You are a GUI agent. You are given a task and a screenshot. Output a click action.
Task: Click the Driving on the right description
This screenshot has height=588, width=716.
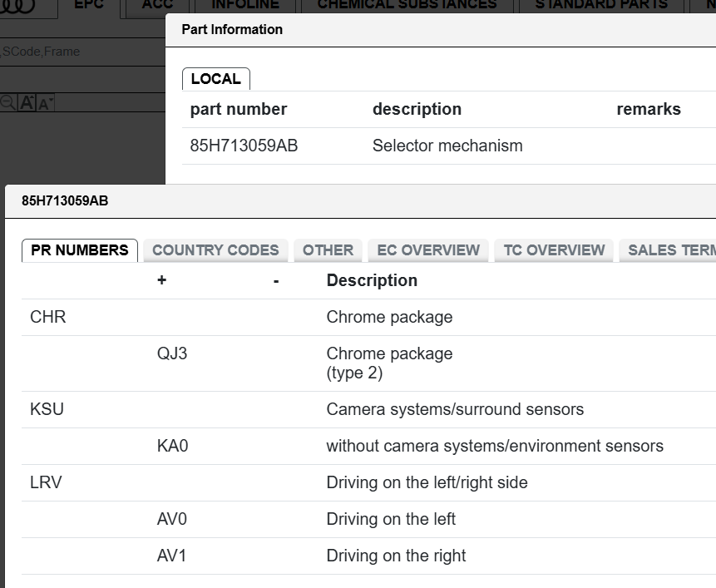396,556
